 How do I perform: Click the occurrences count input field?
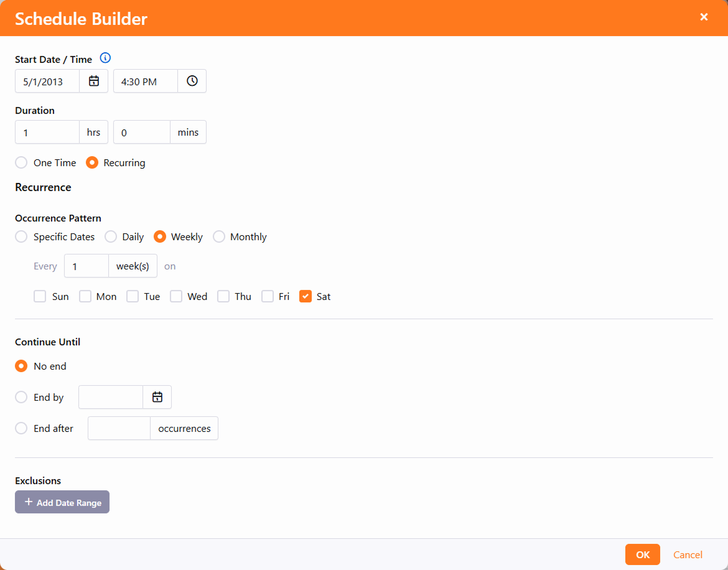(x=119, y=428)
